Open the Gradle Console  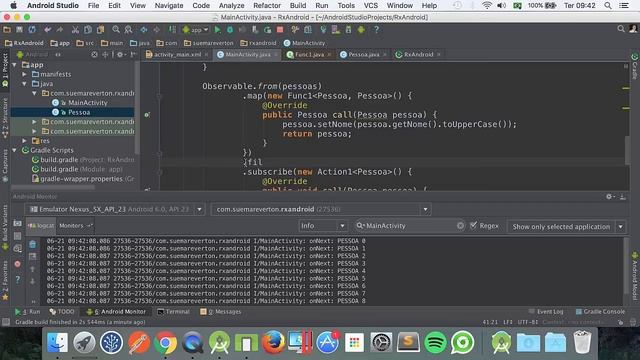600,311
